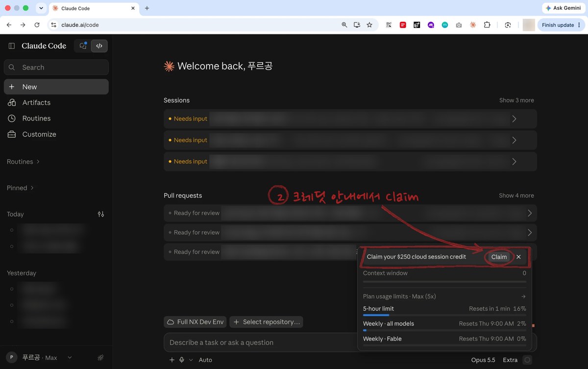Image resolution: width=588 pixels, height=369 pixels.
Task: Open a new browser tab
Action: point(147,8)
